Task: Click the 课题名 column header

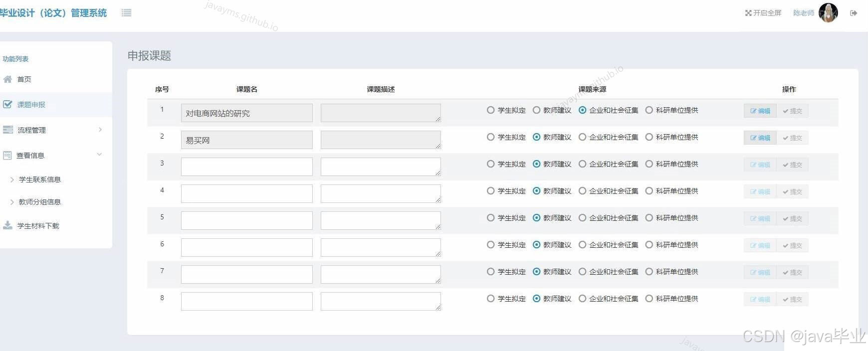Action: [247, 89]
